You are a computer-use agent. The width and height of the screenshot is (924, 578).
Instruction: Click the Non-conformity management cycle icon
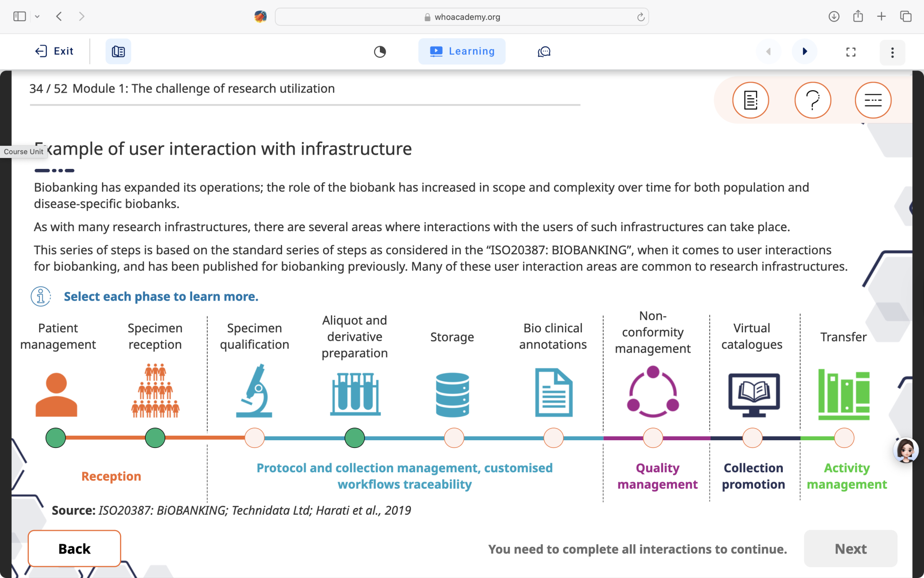point(652,392)
